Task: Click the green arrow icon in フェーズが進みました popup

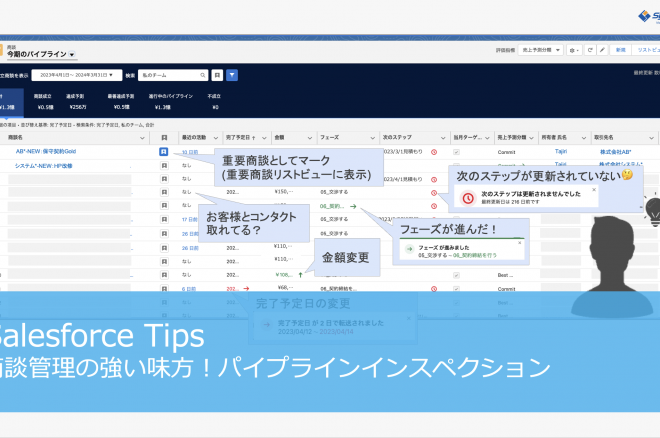Action: click(x=409, y=249)
